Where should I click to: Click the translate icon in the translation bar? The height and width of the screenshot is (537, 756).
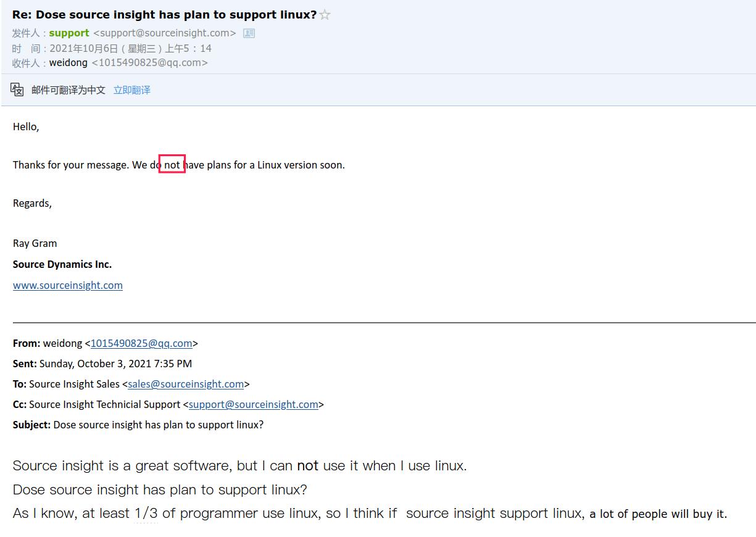click(17, 89)
